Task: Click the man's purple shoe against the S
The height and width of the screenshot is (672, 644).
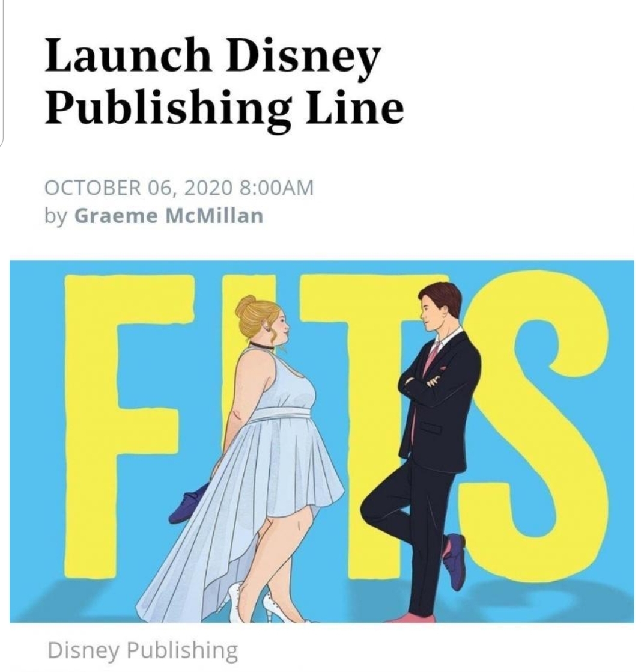Action: pos(454,561)
